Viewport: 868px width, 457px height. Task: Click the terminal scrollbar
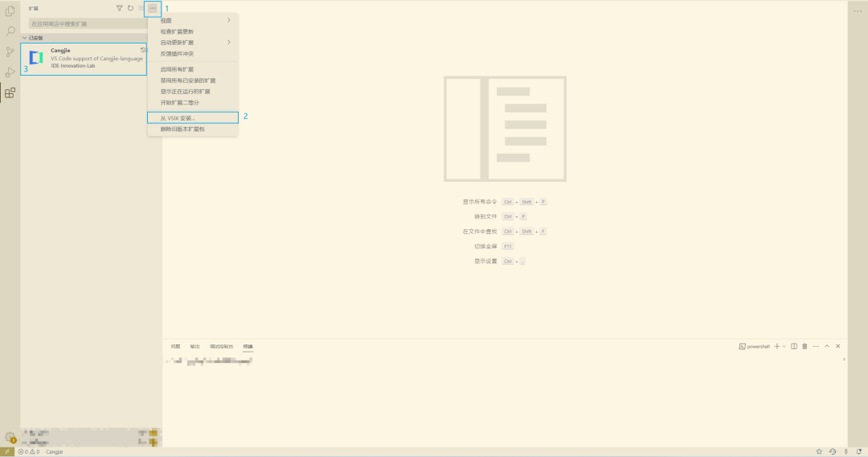click(x=844, y=360)
